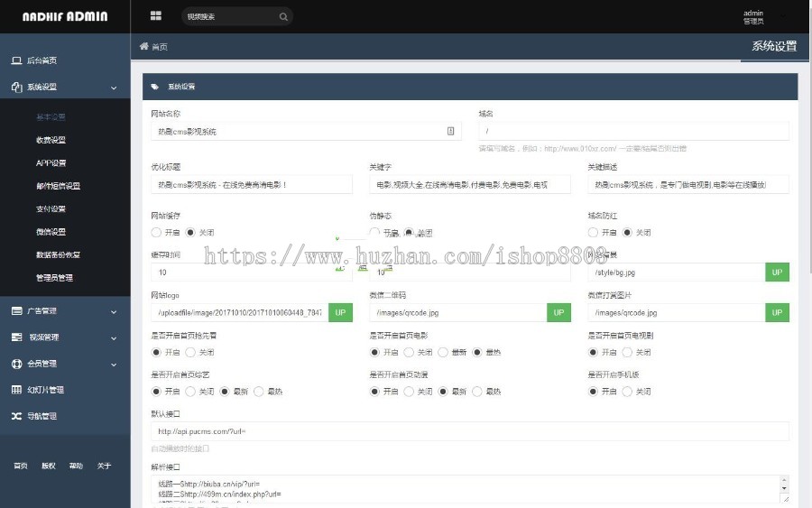The height and width of the screenshot is (508, 812).
Task: Click 首页 footer link in sidebar
Action: [21, 466]
